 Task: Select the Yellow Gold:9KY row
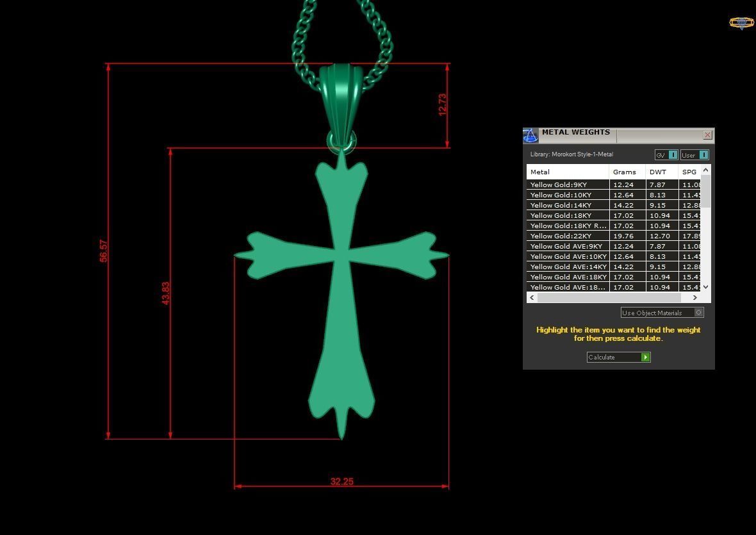click(613, 185)
